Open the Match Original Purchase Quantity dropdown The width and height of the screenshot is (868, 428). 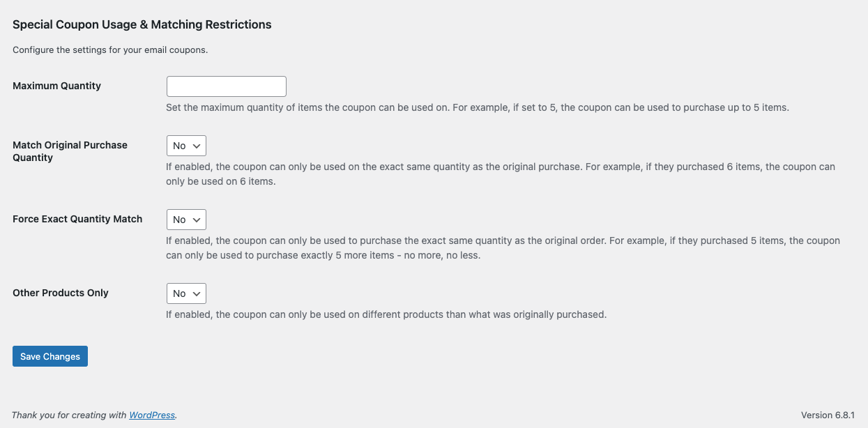[186, 146]
